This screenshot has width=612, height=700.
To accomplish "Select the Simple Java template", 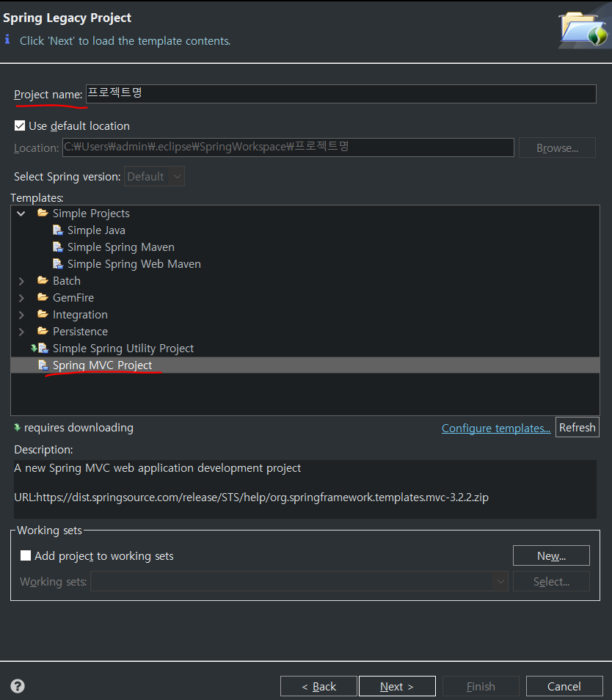I will (96, 230).
